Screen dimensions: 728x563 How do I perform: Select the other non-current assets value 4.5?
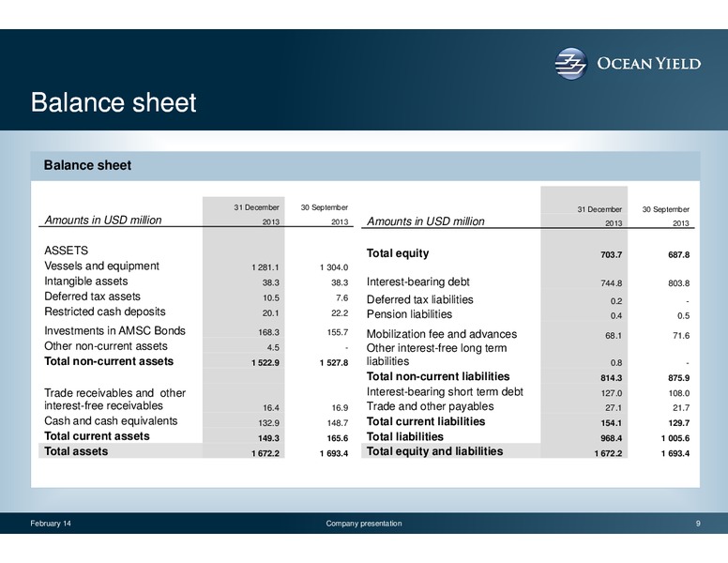(273, 347)
